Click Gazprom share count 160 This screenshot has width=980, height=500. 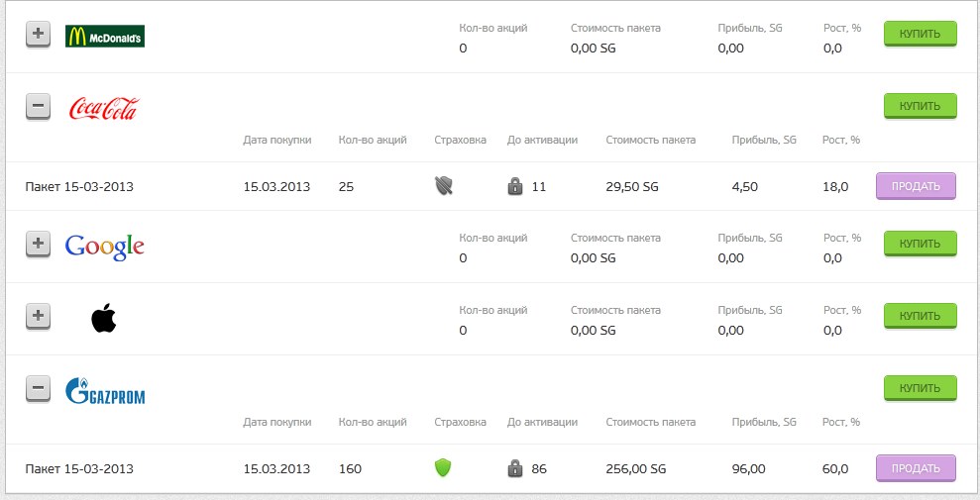coord(350,468)
